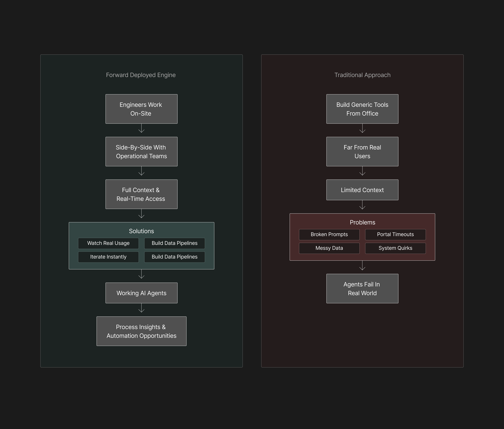The image size is (504, 429).
Task: Click the Working AI Agents box
Action: click(x=141, y=293)
